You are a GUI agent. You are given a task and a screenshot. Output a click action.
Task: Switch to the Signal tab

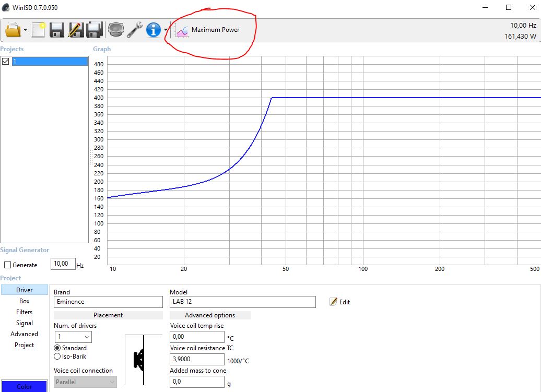(24, 323)
